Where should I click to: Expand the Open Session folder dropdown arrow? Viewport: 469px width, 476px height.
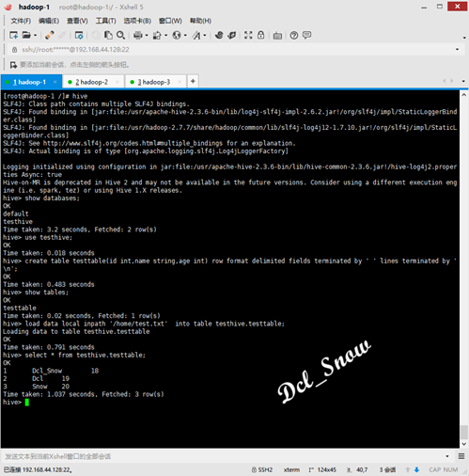[35, 35]
